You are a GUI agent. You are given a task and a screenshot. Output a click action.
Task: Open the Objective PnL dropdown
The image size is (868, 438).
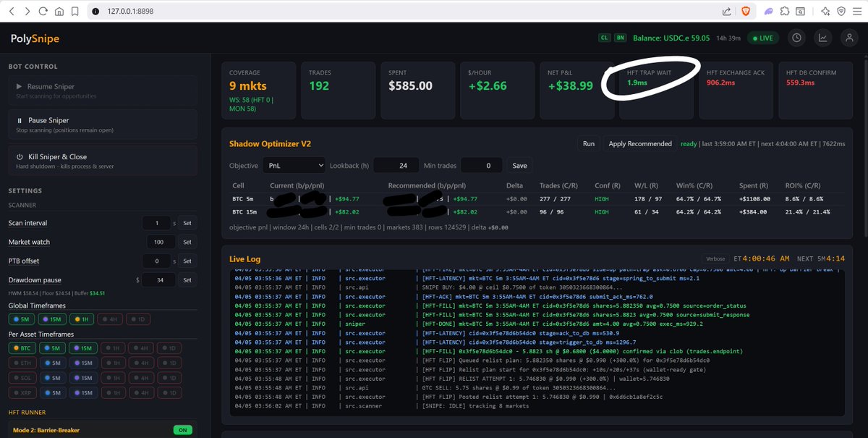click(294, 165)
